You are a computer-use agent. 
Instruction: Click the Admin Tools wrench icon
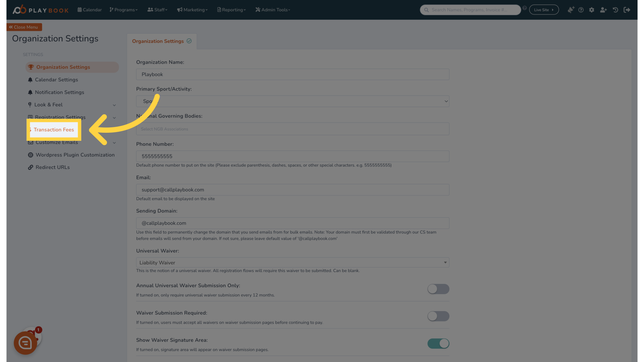(258, 10)
